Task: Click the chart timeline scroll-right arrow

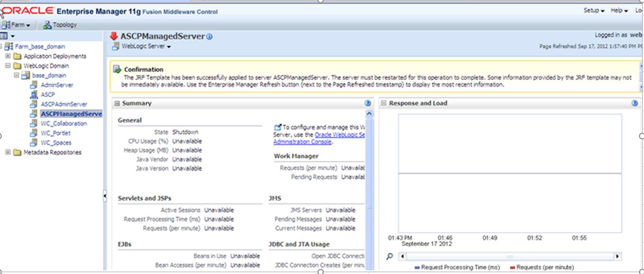Action: (x=617, y=256)
